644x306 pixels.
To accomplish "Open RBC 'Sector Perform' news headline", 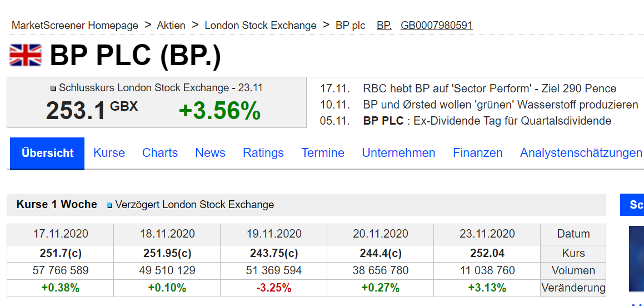I will (489, 88).
